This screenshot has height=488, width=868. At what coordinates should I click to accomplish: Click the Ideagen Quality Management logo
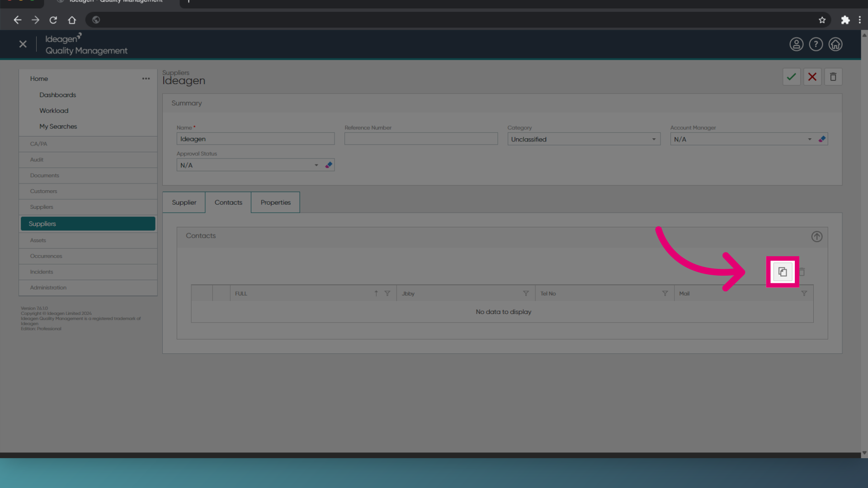(x=86, y=44)
